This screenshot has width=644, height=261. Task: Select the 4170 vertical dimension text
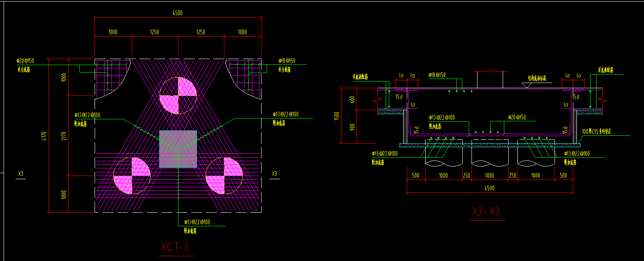point(44,137)
